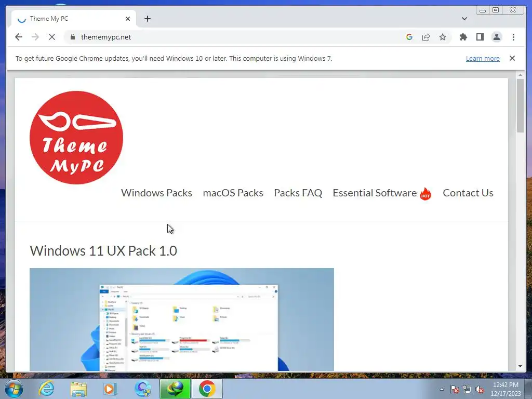Click the page scrollbar down arrow
The width and height of the screenshot is (532, 399).
pyautogui.click(x=520, y=366)
